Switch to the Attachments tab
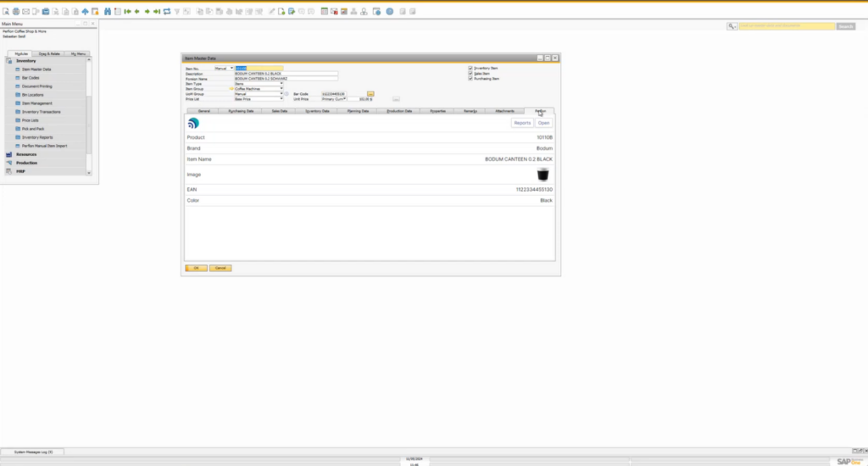The width and height of the screenshot is (868, 466). (504, 111)
